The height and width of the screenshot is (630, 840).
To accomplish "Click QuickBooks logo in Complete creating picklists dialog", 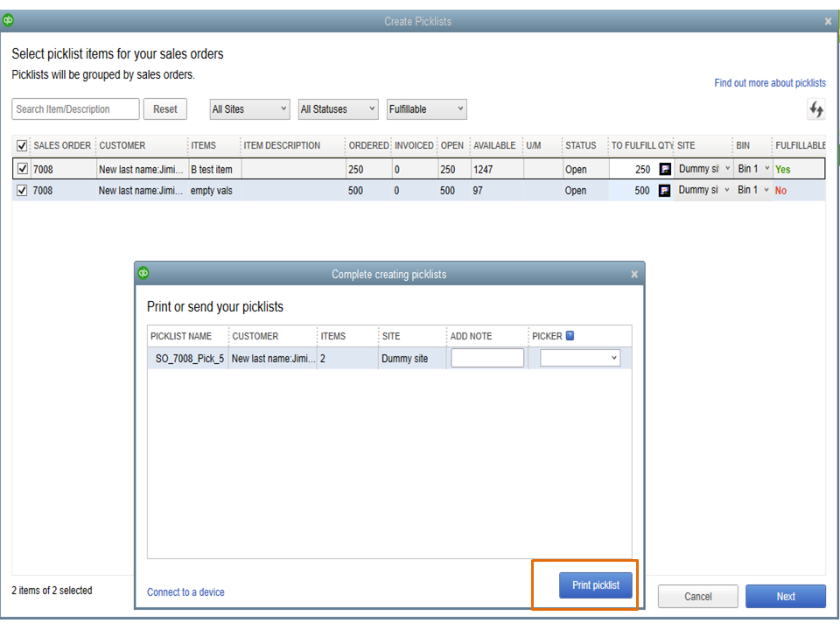I will [143, 273].
